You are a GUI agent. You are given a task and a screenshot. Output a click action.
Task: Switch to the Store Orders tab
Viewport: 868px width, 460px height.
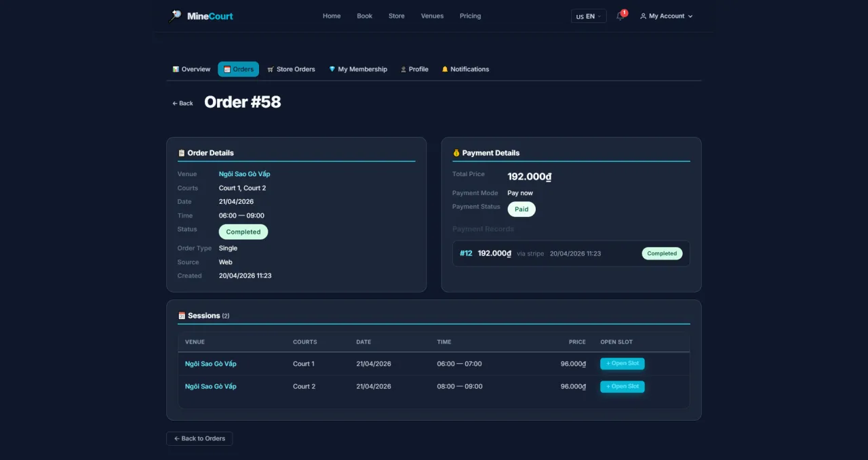click(291, 69)
